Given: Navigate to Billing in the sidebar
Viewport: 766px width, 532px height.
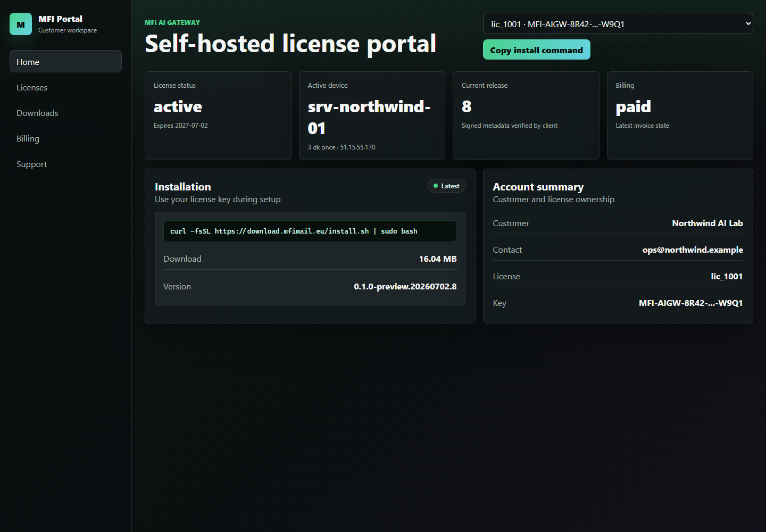Looking at the screenshot, I should [x=65, y=138].
